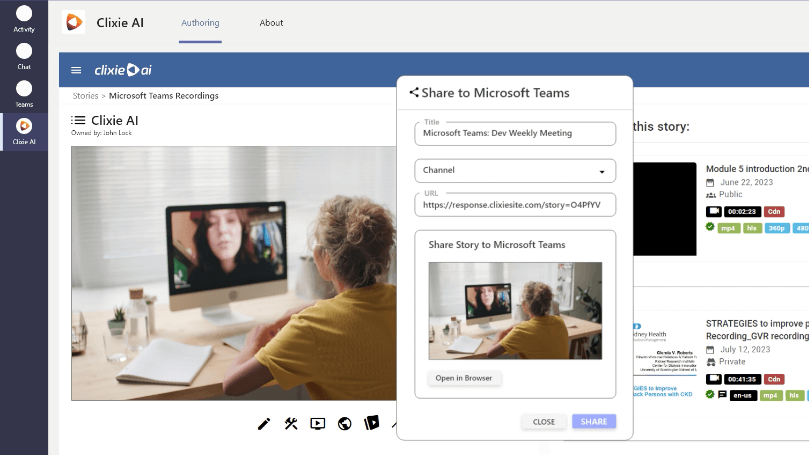This screenshot has height=455, width=809.
Task: Click the Microsoft Teams Recordings breadcrumb
Action: [164, 95]
